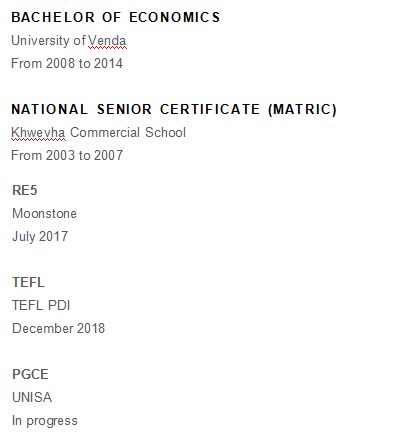This screenshot has height=437, width=396.
Task: Click the In progress text
Action: pyautogui.click(x=45, y=421)
